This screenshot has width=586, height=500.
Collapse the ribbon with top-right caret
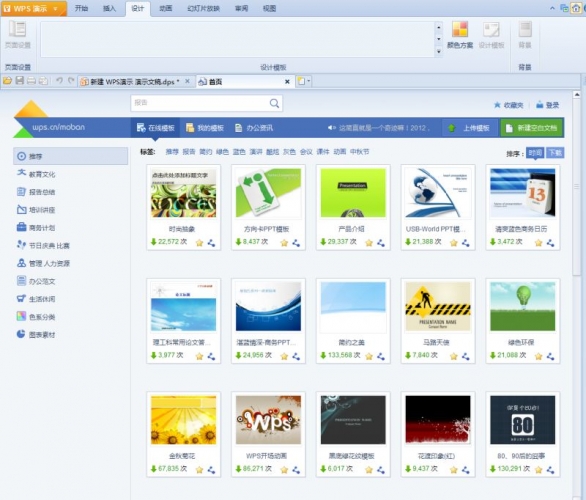pyautogui.click(x=552, y=8)
